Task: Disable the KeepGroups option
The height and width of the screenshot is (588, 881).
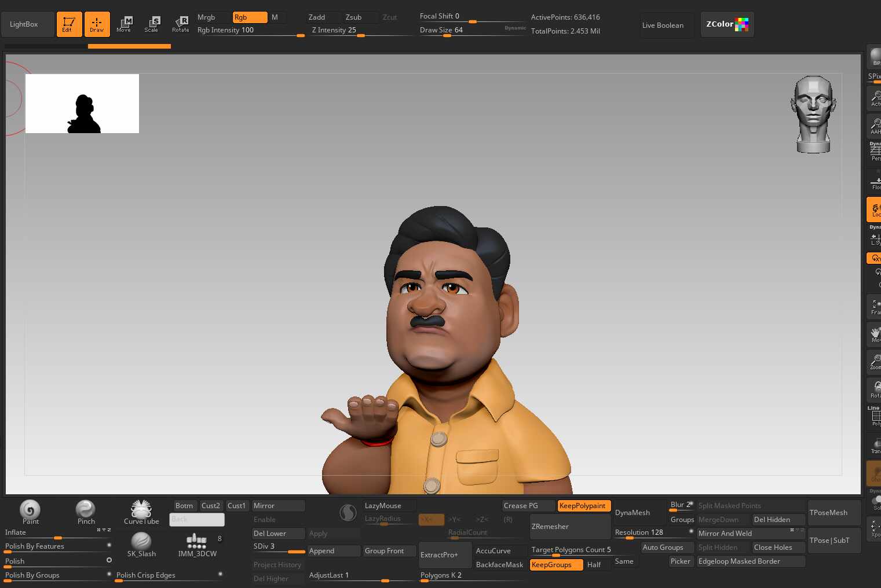Action: [x=556, y=565]
